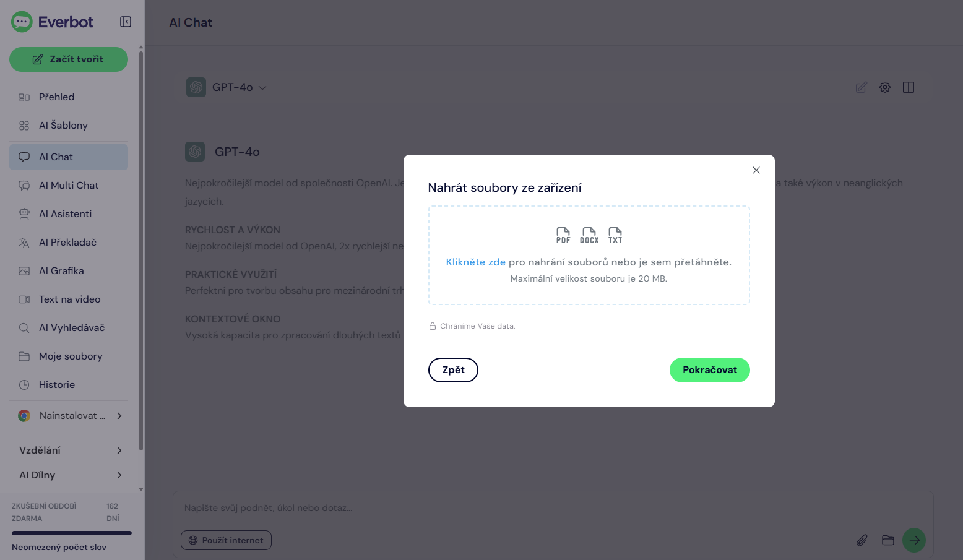963x560 pixels.
Task: Expand the Vzdělání section
Action: point(69,450)
